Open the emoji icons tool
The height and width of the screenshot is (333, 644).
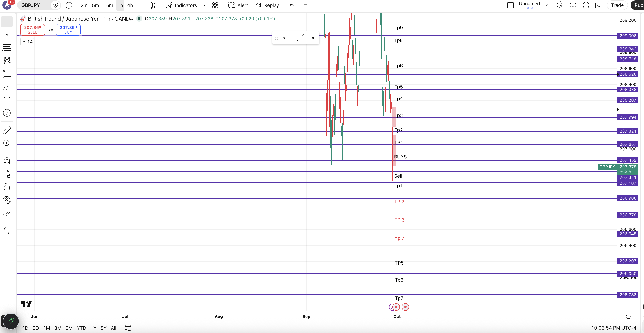(x=7, y=113)
